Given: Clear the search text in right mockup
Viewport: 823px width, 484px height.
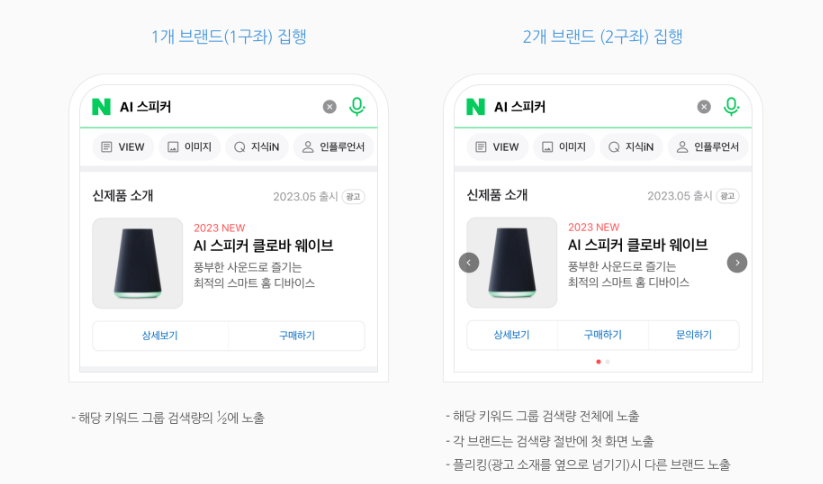Looking at the screenshot, I should pyautogui.click(x=704, y=107).
